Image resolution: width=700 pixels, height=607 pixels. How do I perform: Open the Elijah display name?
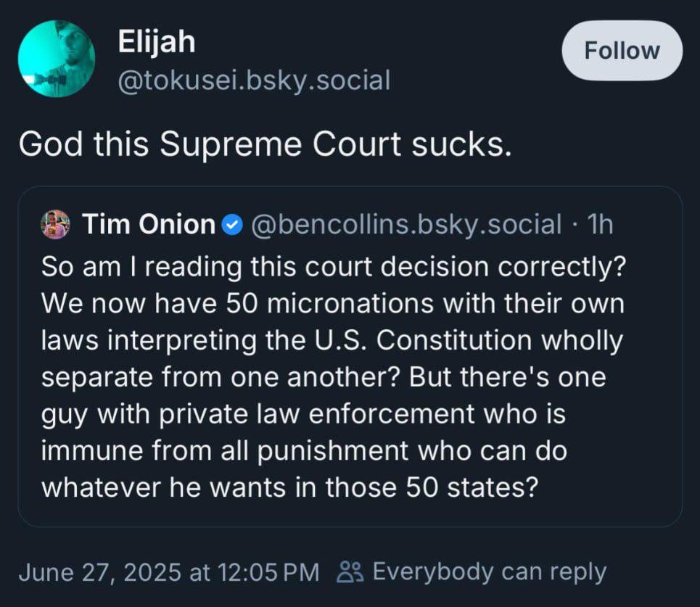pyautogui.click(x=157, y=42)
